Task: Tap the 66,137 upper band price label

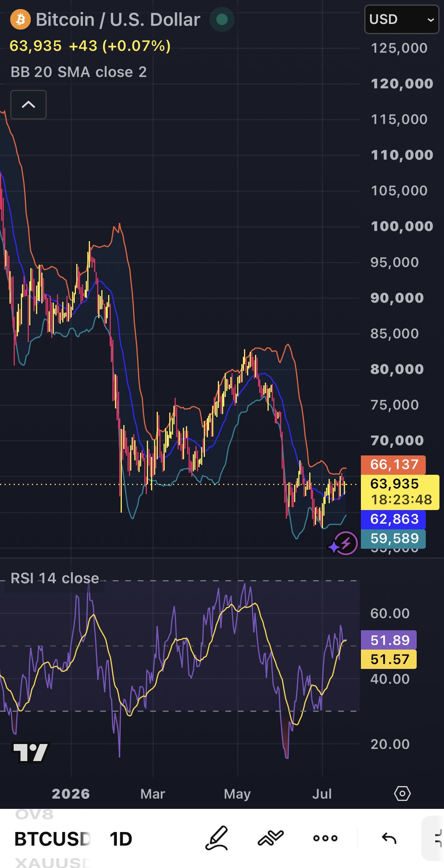Action: coord(393,465)
